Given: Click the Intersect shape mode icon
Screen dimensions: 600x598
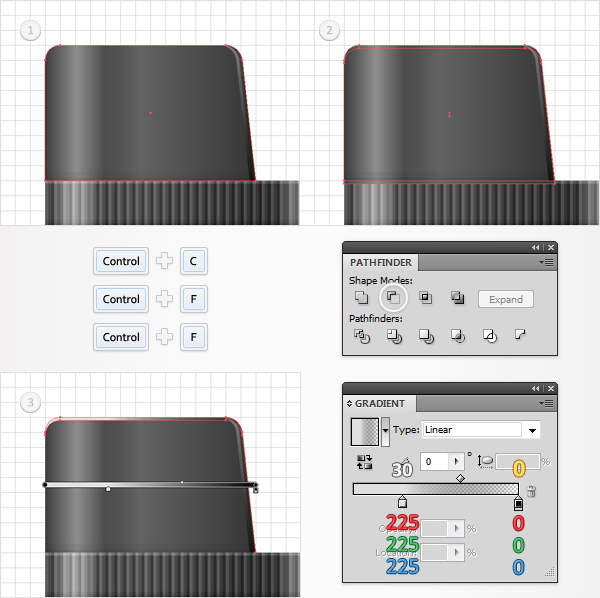Looking at the screenshot, I should pos(425,297).
